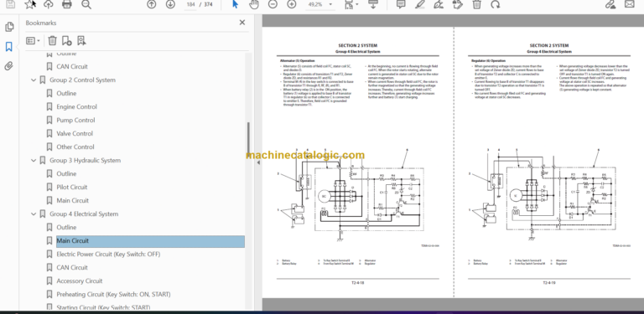Screen dimensions: 644x314
Task: Add a comment with the sticky note icon
Action: (401, 4)
